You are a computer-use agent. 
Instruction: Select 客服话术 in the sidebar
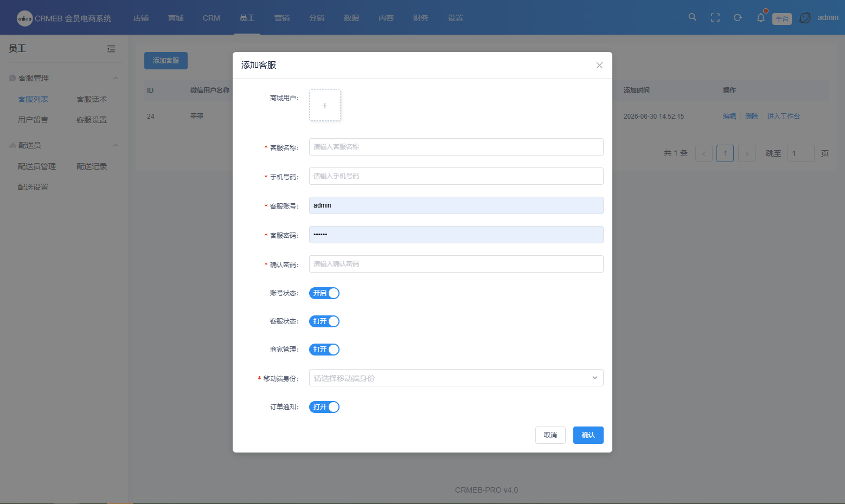click(92, 99)
